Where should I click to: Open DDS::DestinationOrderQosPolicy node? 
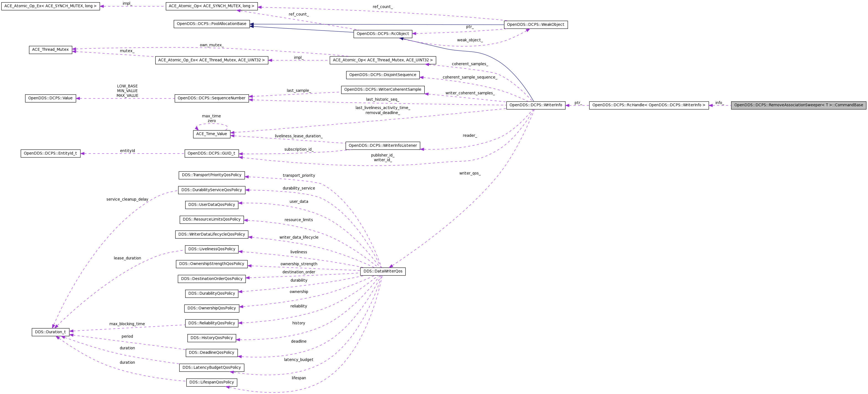(x=212, y=279)
